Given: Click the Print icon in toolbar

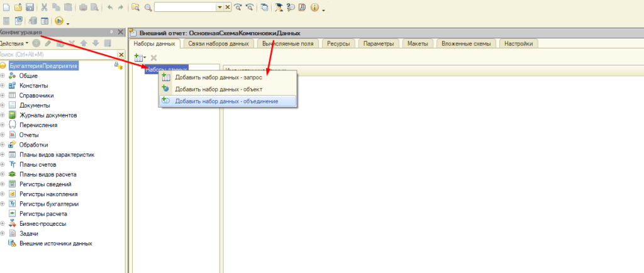Looking at the screenshot, I should coord(83,8).
